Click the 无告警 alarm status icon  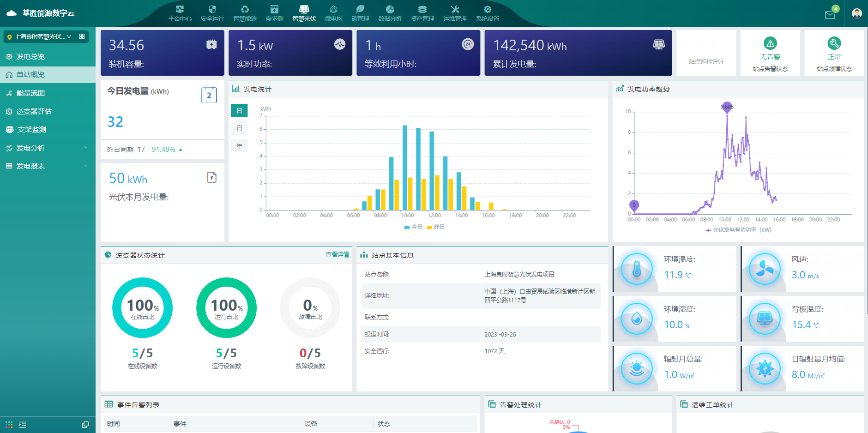[770, 44]
